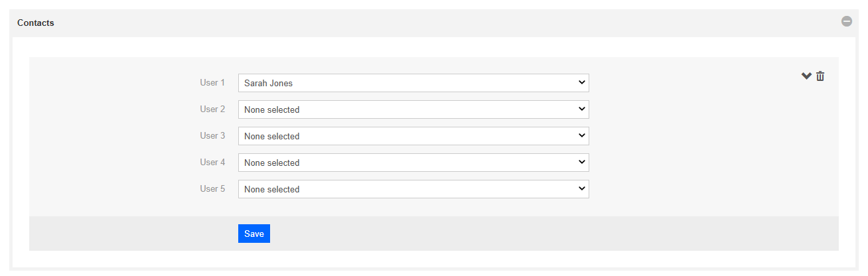
Task: Click the chevron-down icon beside the trash
Action: 806,76
